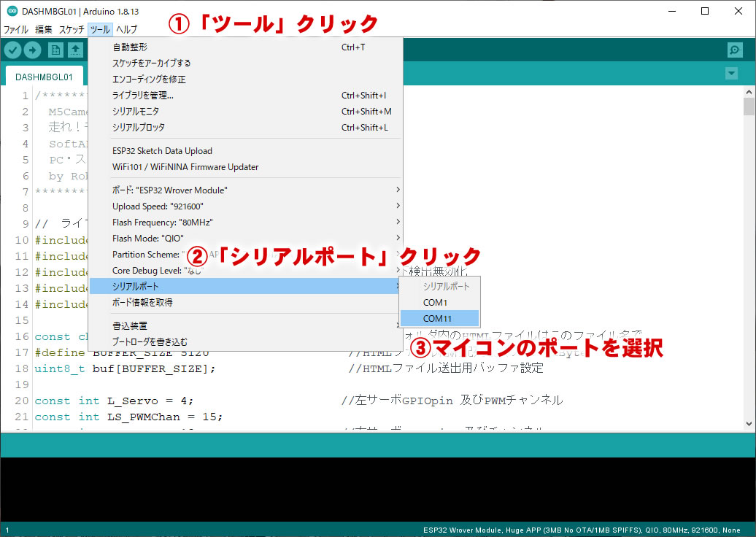756x537 pixels.
Task: Click the Open sketch up-arrow icon
Action: coord(75,50)
